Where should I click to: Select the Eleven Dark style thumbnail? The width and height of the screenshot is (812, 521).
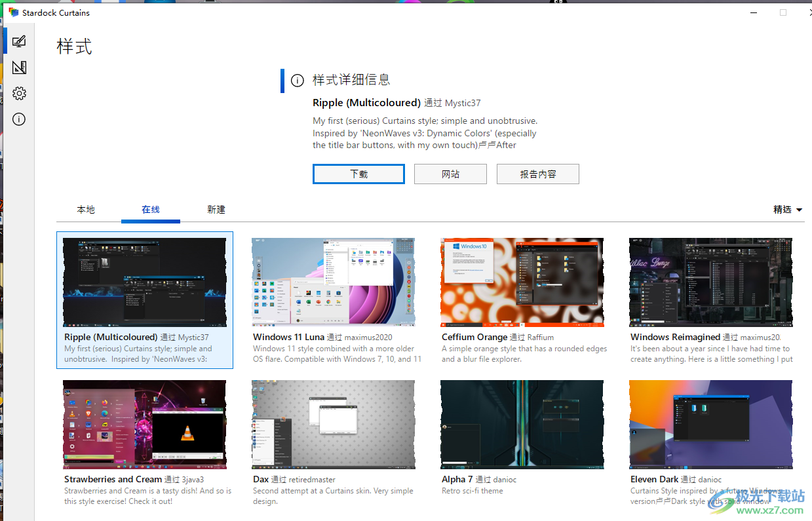(x=711, y=425)
